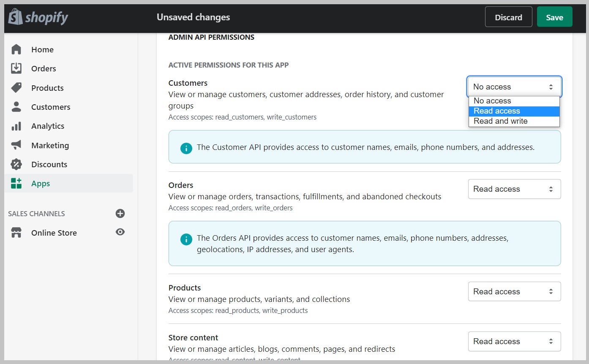
Task: Discard the unsaved changes
Action: coord(508,17)
